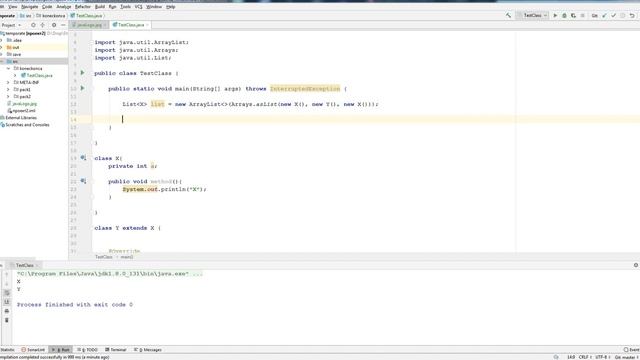Click overridden gutter marker beside class X
This screenshot has height=360, width=640.
click(x=83, y=158)
